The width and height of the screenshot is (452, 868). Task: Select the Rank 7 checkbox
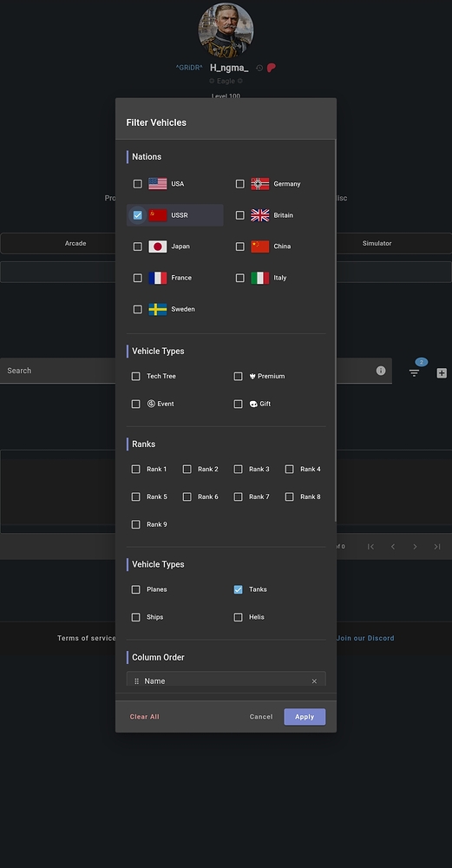pyautogui.click(x=238, y=497)
